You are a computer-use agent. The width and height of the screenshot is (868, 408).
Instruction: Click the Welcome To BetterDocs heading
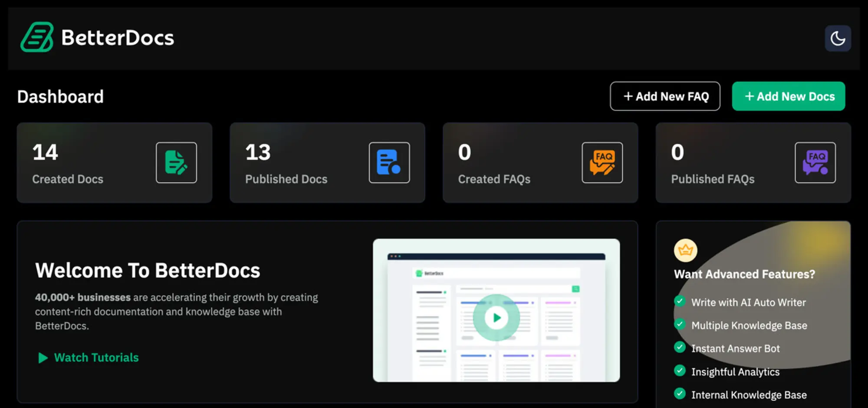[x=148, y=270]
